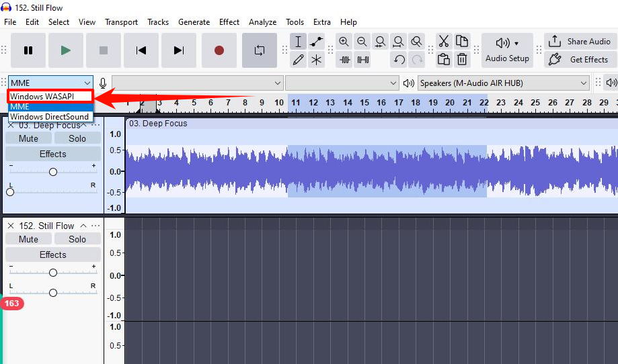
Task: Click the Zoom In magnifier
Action: coord(344,42)
